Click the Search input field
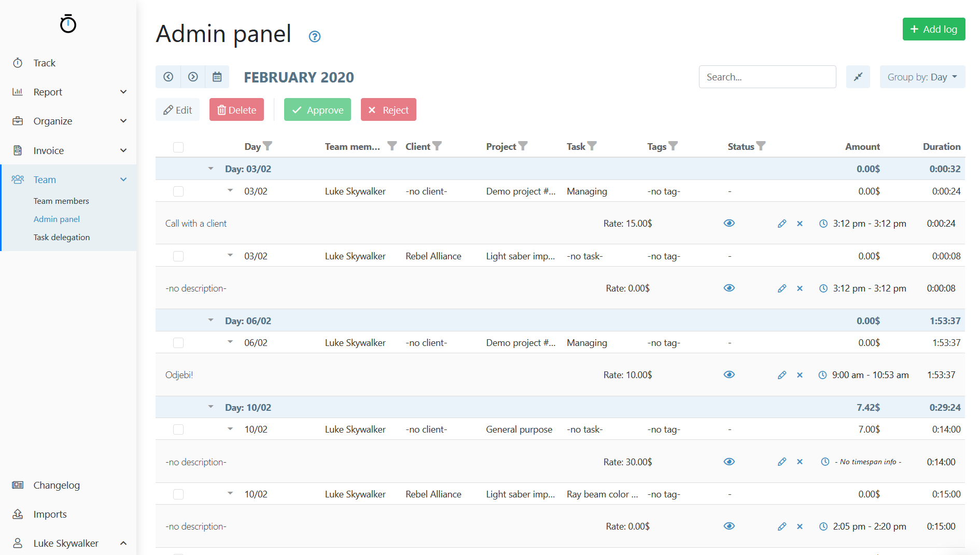 pos(767,77)
